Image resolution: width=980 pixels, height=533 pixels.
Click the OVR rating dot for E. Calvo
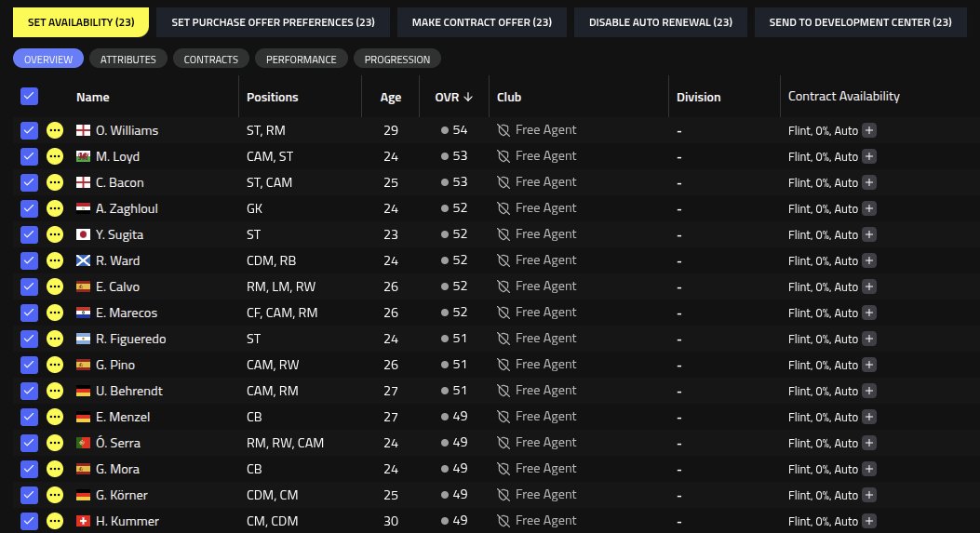pyautogui.click(x=444, y=286)
